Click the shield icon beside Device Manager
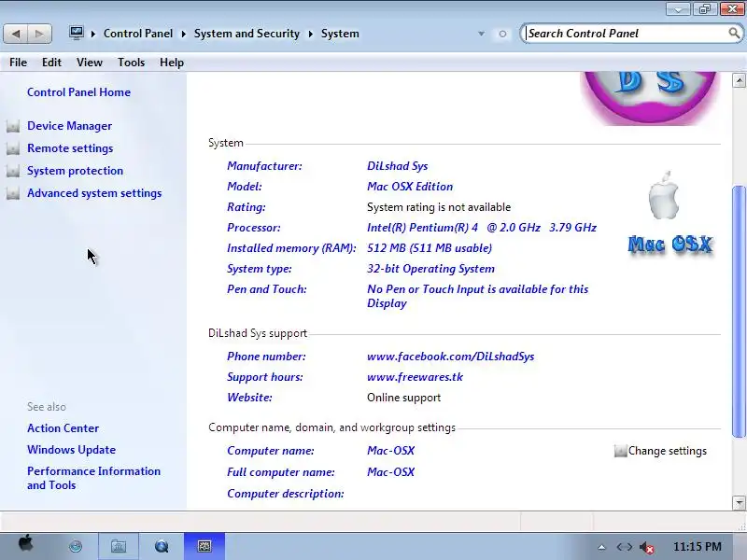 tap(13, 126)
